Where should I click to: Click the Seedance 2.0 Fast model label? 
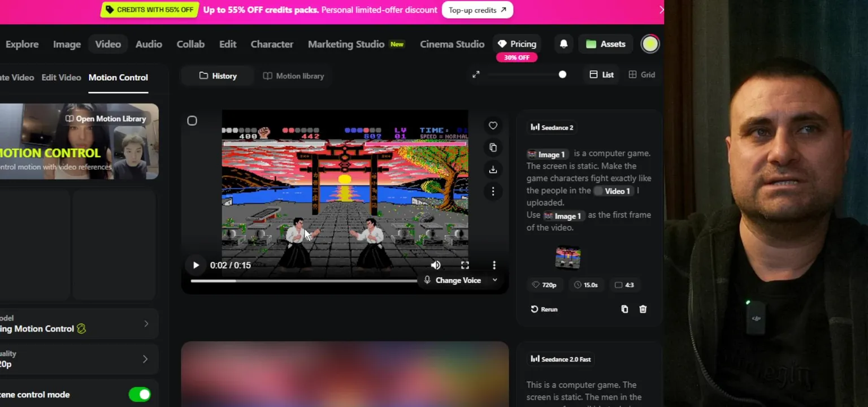point(561,360)
